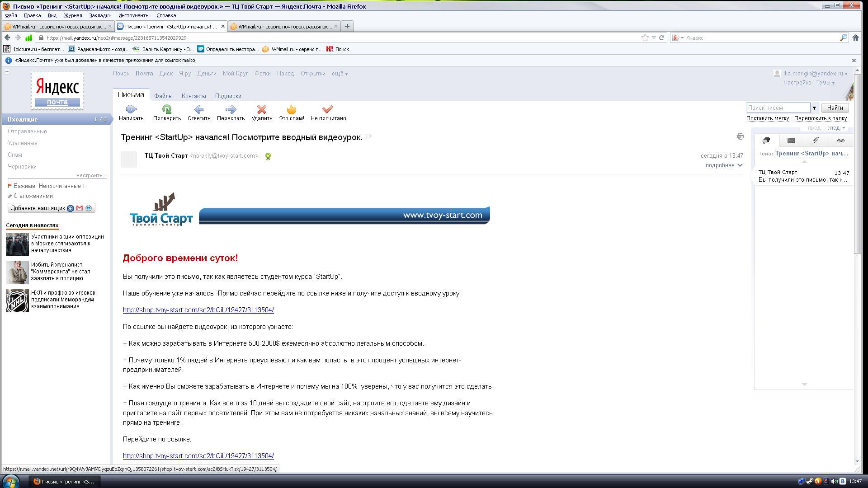Open the envelope tab in right panel
This screenshot has width=868, height=488.
tap(791, 141)
